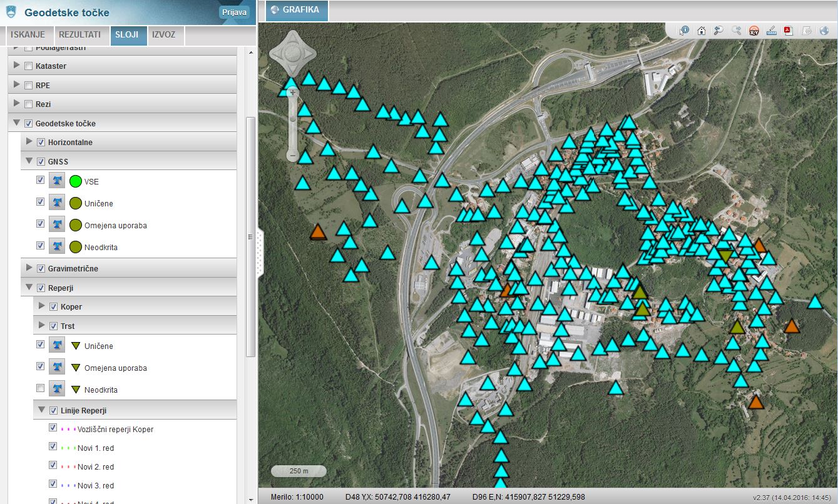The image size is (838, 504).
Task: Go back to previous map view
Action: 719,30
